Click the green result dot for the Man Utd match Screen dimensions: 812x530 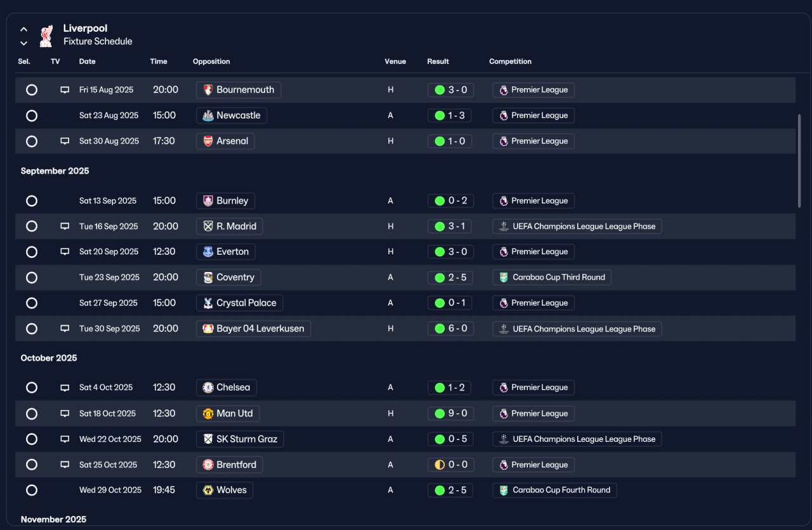440,413
